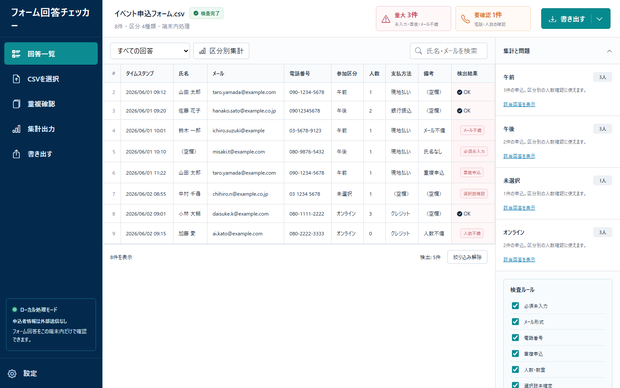Screen dimensions: 620x388
Task: Click the OK check icon for taro.yamada row 2
Action: pos(459,92)
